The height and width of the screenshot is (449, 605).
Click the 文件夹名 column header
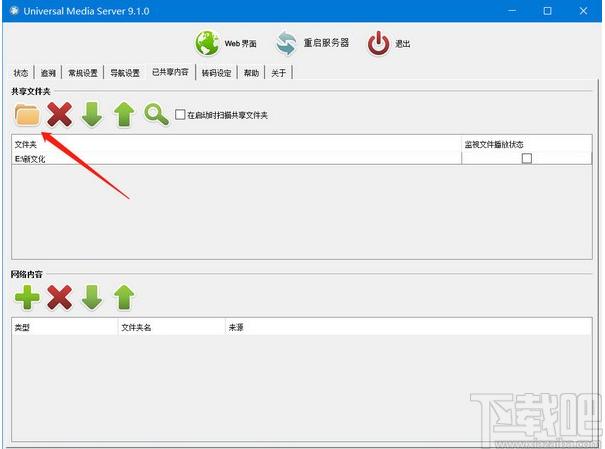(x=171, y=327)
